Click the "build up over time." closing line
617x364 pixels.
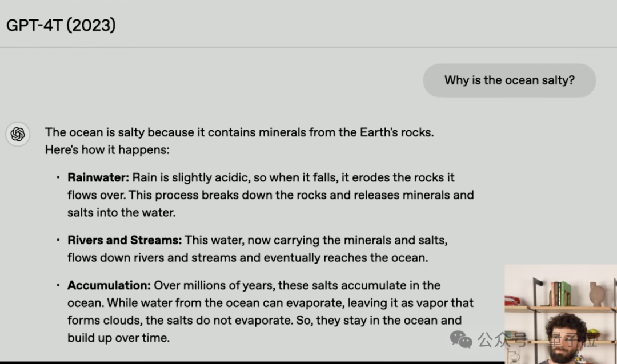(118, 338)
